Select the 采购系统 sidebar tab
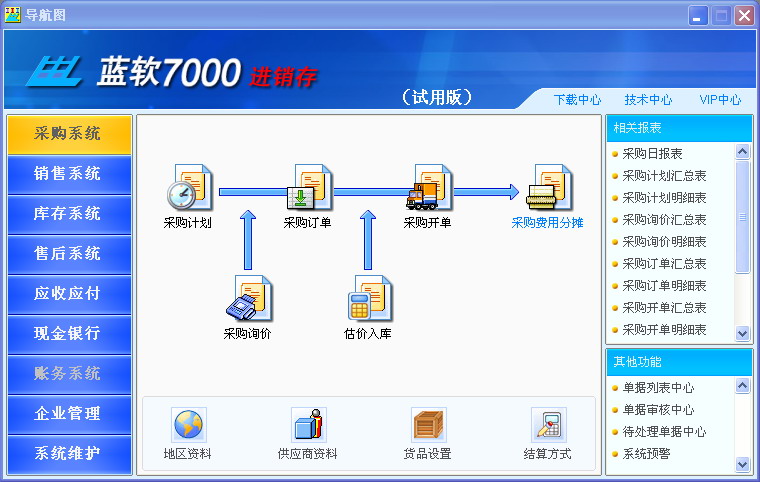Screen dimensions: 760x482 [x=69, y=134]
